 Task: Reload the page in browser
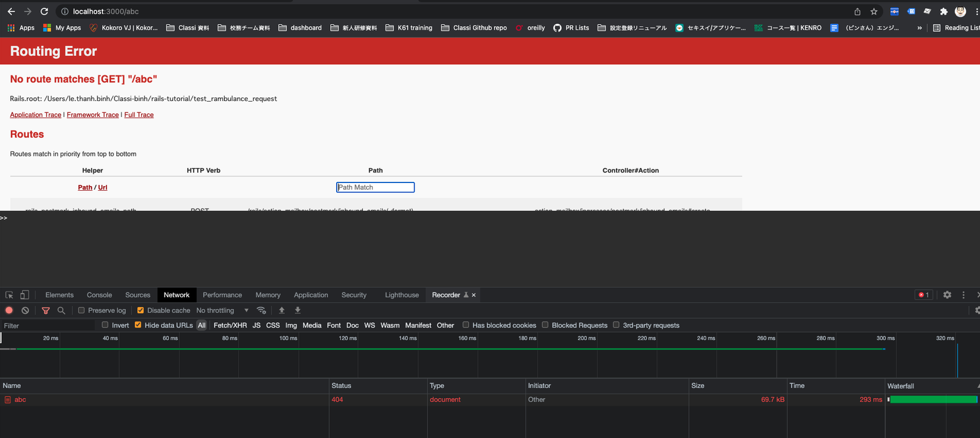click(44, 11)
